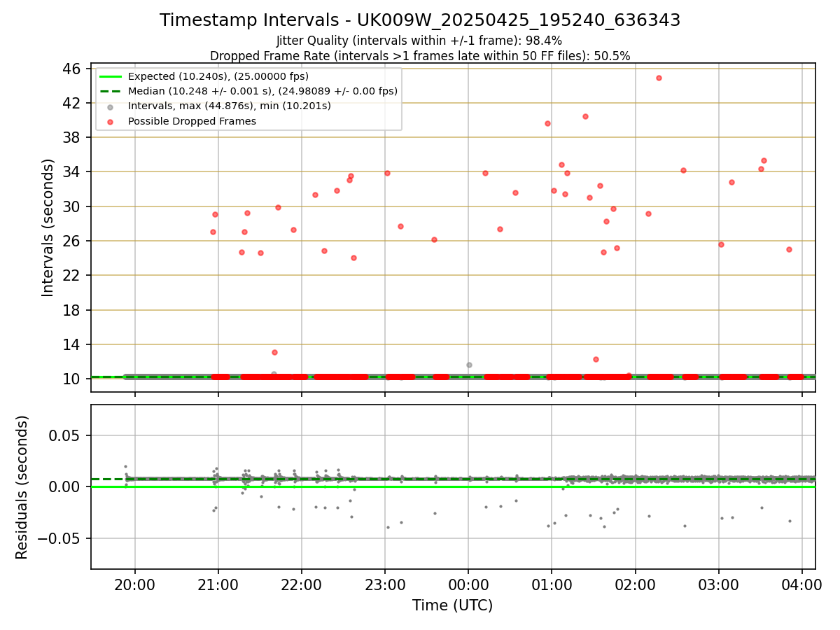The image size is (840, 630).
Task: Click the red dropped-frame point near 40.5 seconds
Action: coord(585,116)
